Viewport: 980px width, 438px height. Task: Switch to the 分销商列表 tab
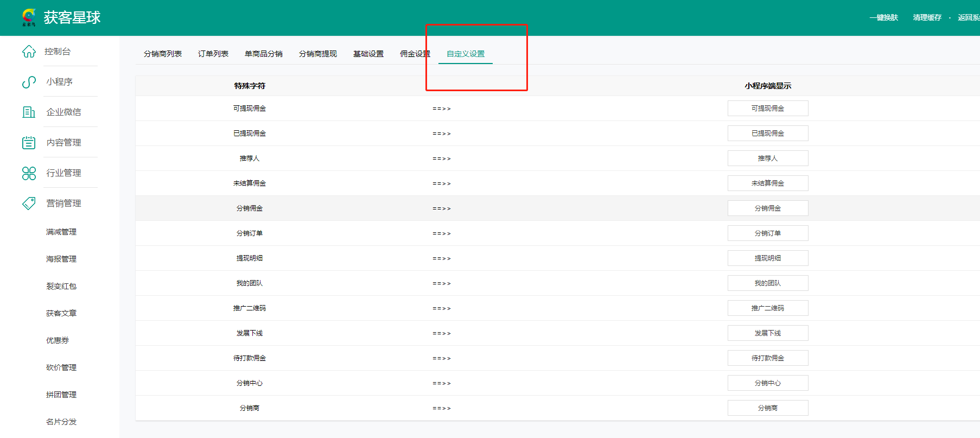pyautogui.click(x=163, y=54)
